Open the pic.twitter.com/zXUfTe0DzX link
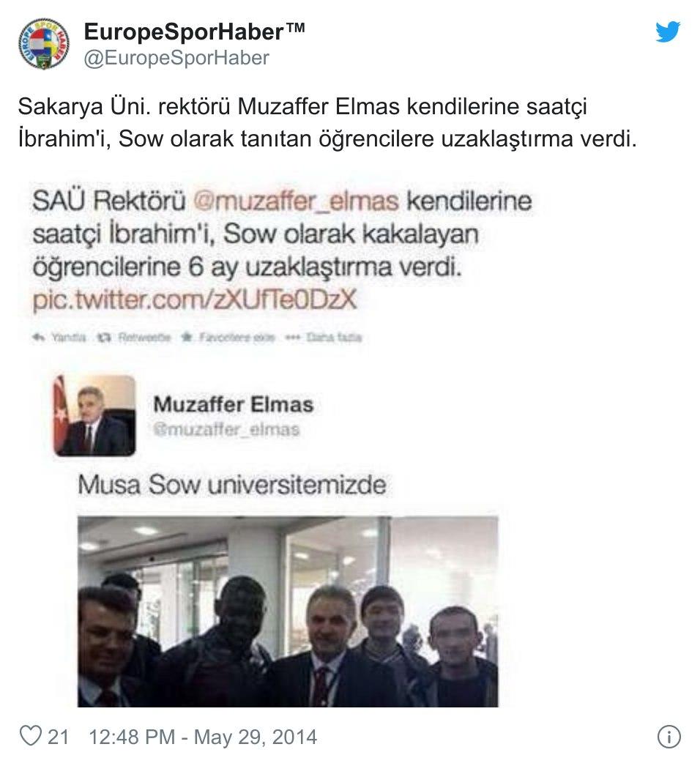The height and width of the screenshot is (766, 700). pyautogui.click(x=195, y=299)
